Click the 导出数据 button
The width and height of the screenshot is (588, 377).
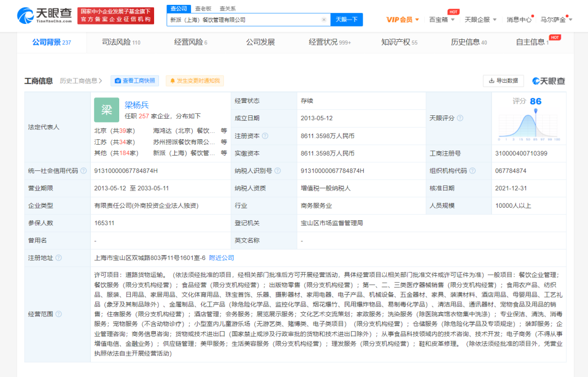(x=503, y=81)
